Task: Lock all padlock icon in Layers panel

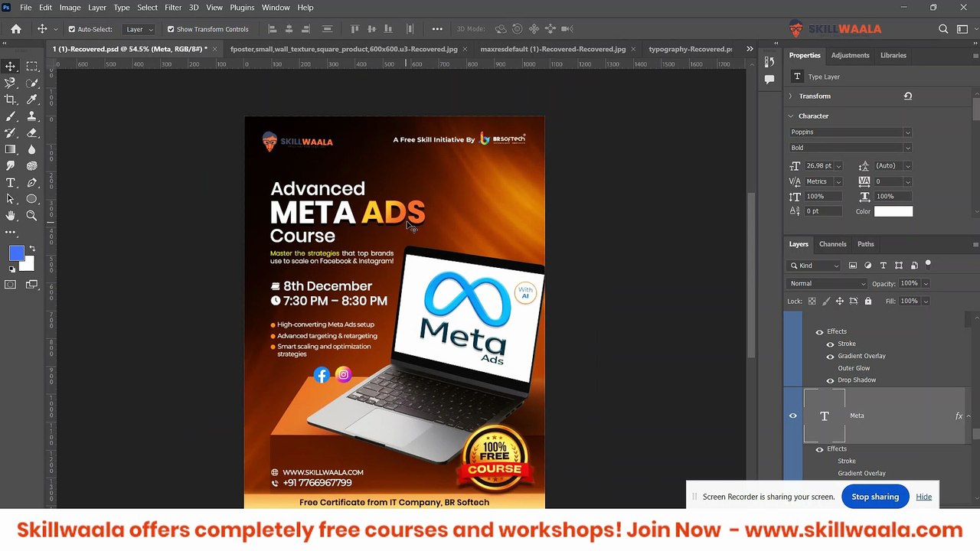Action: tap(867, 301)
